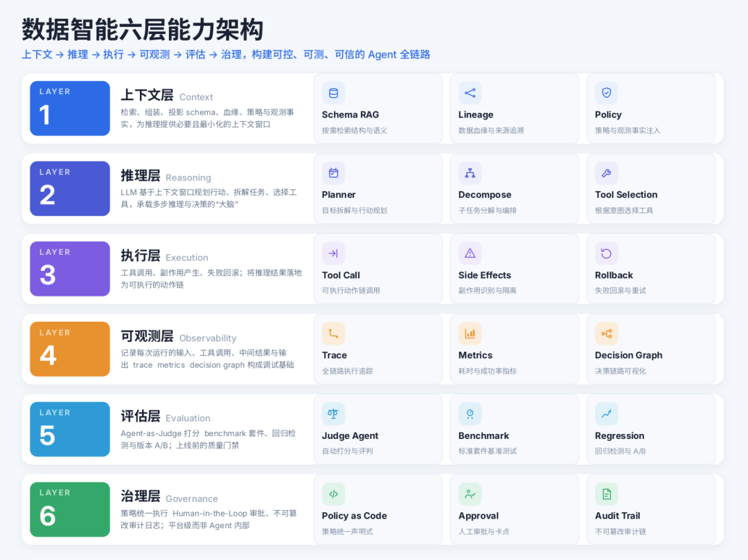The width and height of the screenshot is (748, 560).
Task: Click the 治理层 Governance heading
Action: click(170, 496)
